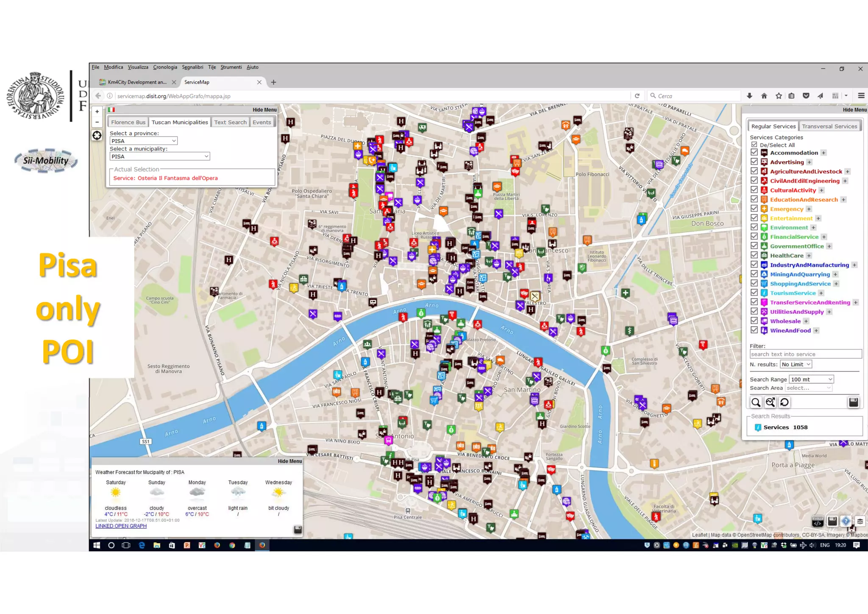This screenshot has width=868, height=614.
Task: Expand ShoppingAndService subcategories
Action: [x=836, y=284]
